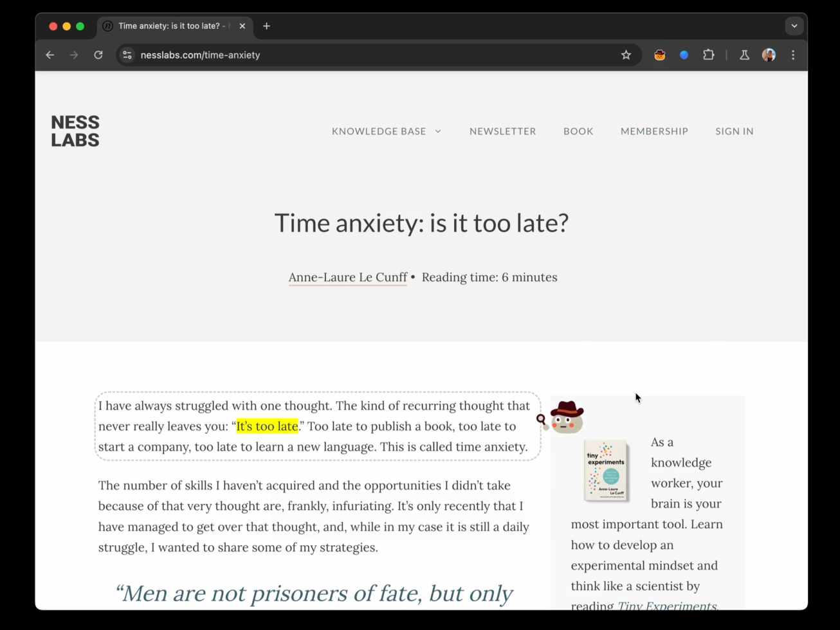The image size is (840, 630).
Task: Click the blue circle extension icon
Action: [x=684, y=55]
